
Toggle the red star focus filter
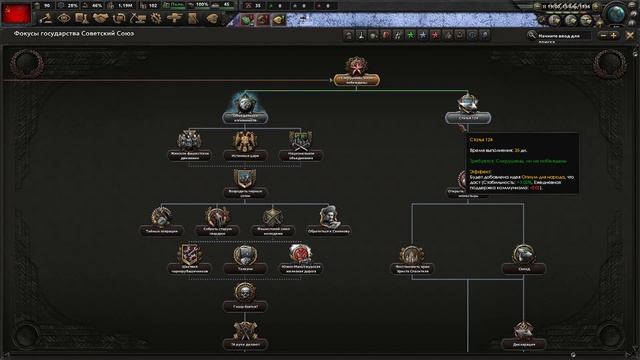click(x=435, y=36)
